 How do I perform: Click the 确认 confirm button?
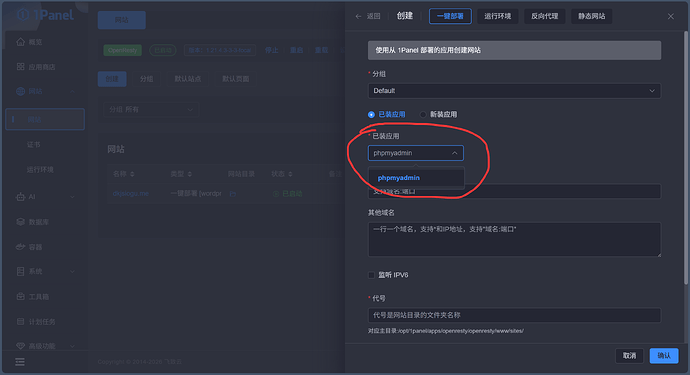tap(664, 356)
